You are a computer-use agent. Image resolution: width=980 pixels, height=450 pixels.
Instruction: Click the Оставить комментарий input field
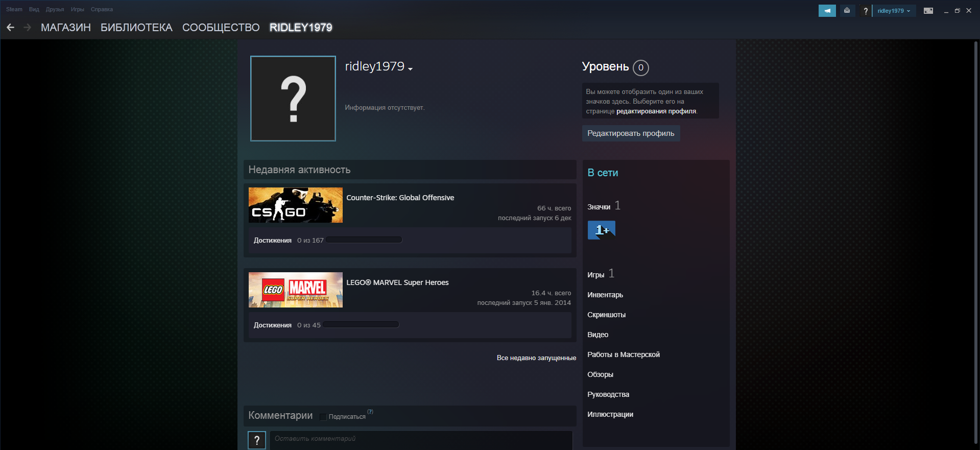(x=421, y=440)
